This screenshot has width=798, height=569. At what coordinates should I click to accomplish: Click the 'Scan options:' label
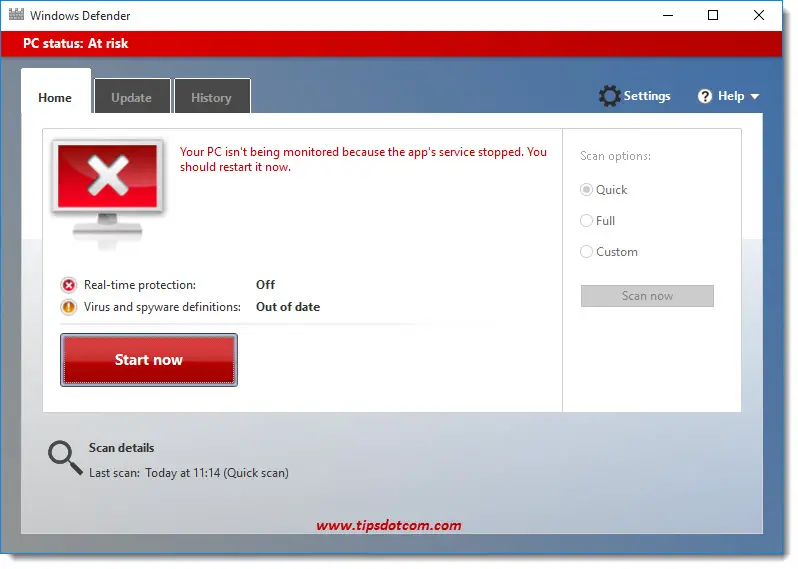pos(615,156)
